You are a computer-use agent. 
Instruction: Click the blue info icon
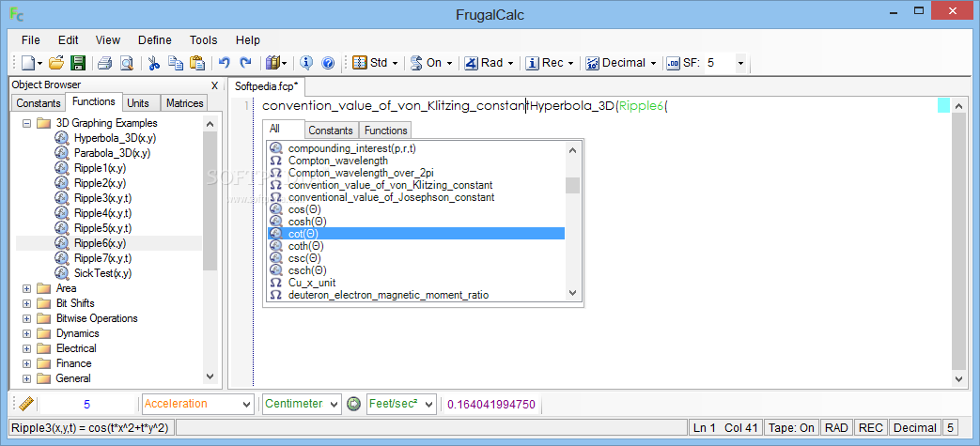pyautogui.click(x=305, y=63)
